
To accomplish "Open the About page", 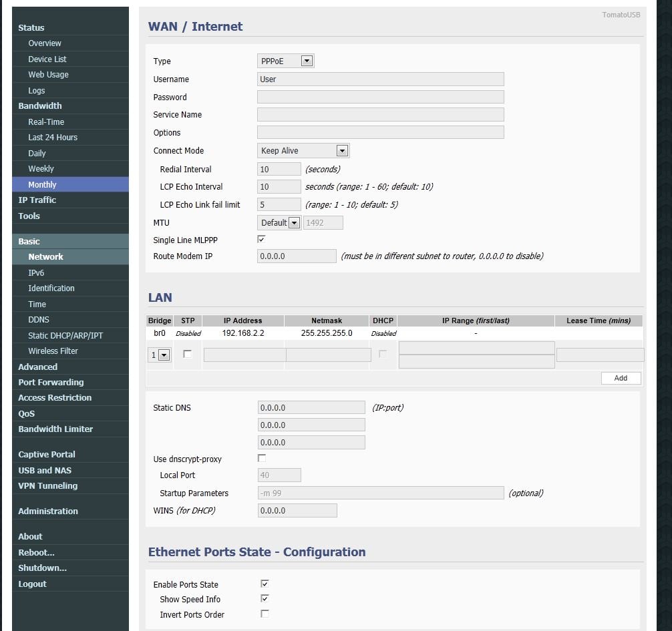I will click(x=30, y=536).
